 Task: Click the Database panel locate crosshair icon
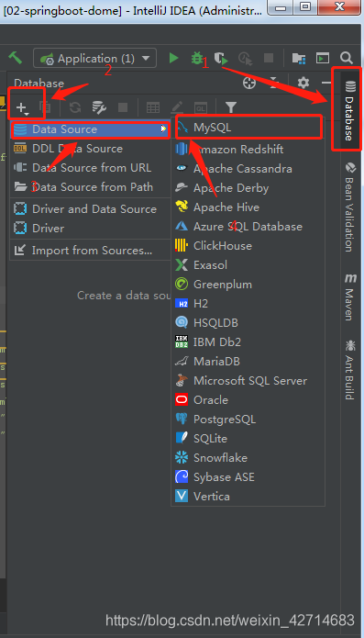point(249,83)
